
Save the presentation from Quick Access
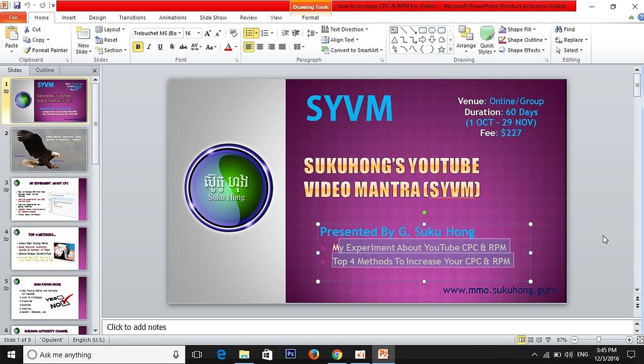click(17, 6)
